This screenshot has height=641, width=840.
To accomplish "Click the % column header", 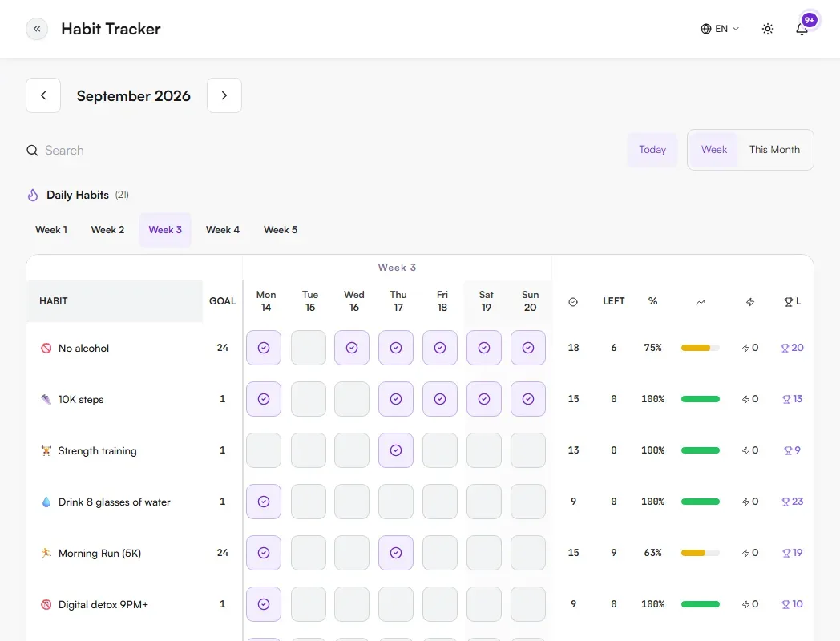I will [652, 301].
